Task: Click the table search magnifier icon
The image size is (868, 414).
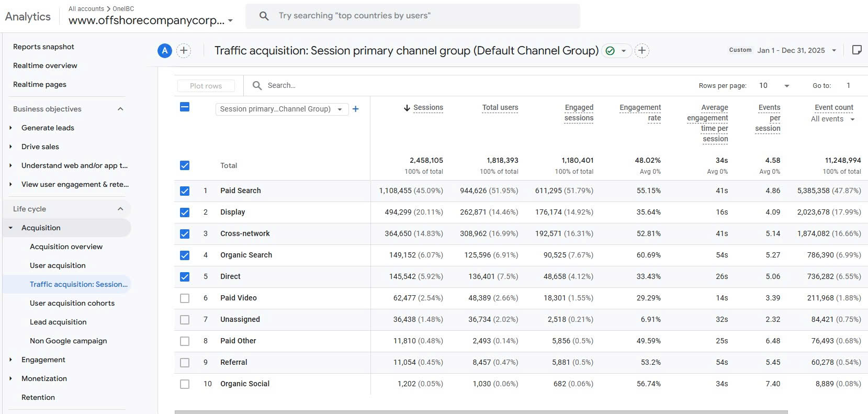Action: 257,85
